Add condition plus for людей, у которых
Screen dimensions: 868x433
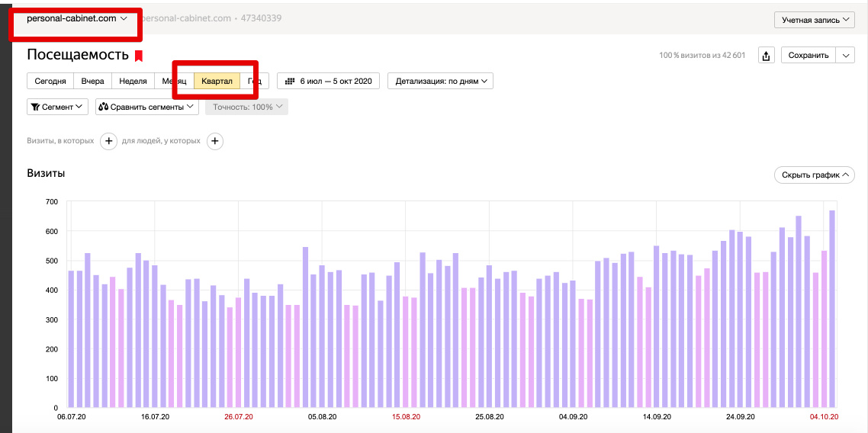pos(215,142)
